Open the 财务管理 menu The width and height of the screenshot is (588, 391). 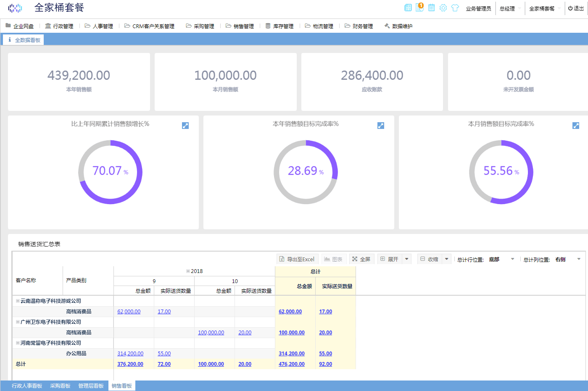[359, 26]
